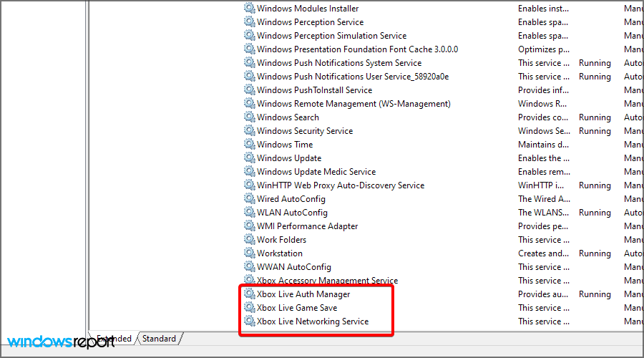This screenshot has width=644, height=358.
Task: Switch to the Extended tab
Action: tap(113, 339)
